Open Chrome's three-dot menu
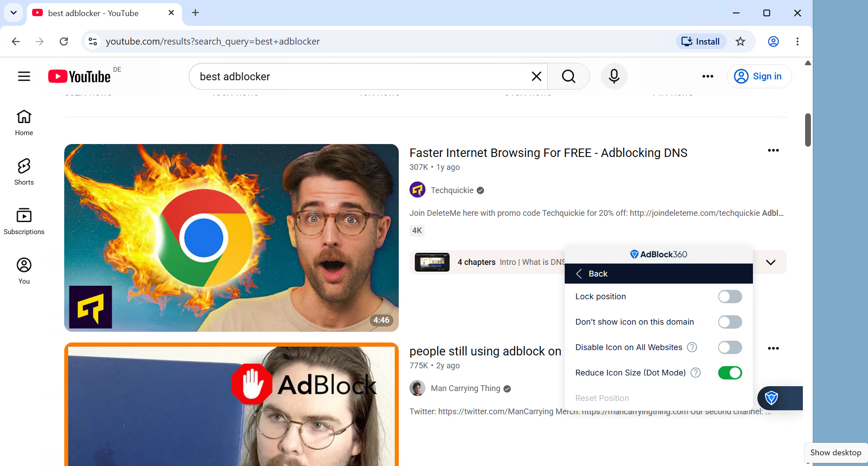Viewport: 868px width, 466px height. point(798,41)
